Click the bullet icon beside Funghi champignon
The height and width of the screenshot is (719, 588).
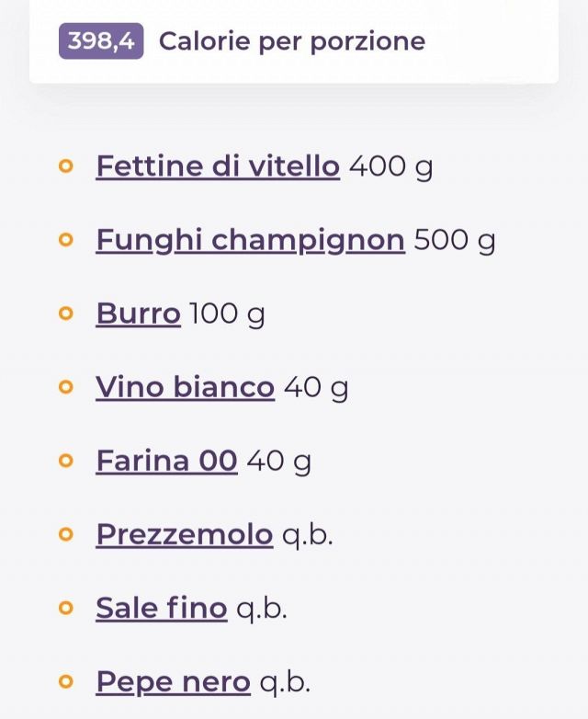(x=66, y=240)
